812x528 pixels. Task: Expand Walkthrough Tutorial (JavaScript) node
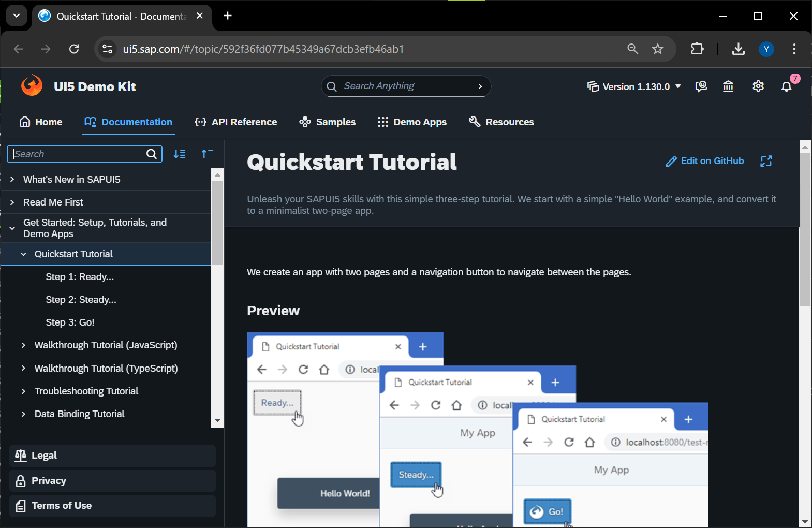point(23,345)
